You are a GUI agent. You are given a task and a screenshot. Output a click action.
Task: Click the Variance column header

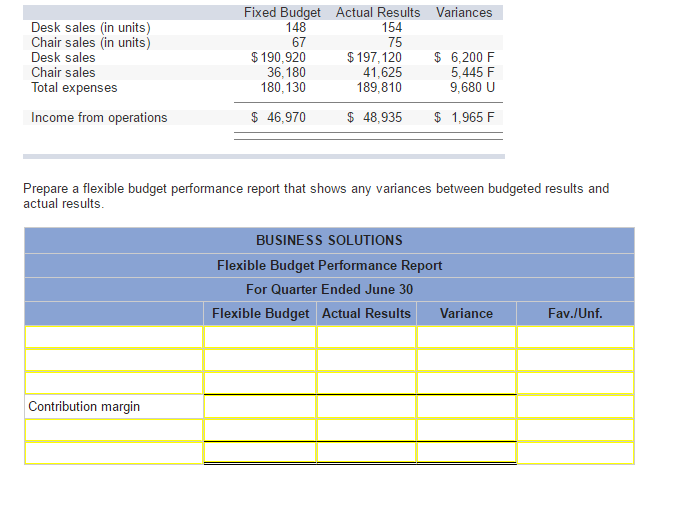tap(466, 314)
